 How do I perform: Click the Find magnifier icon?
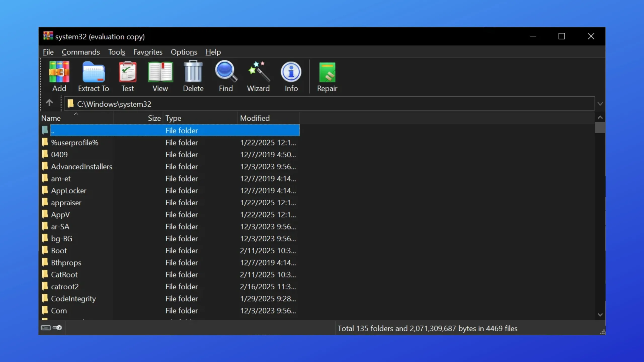(x=226, y=71)
